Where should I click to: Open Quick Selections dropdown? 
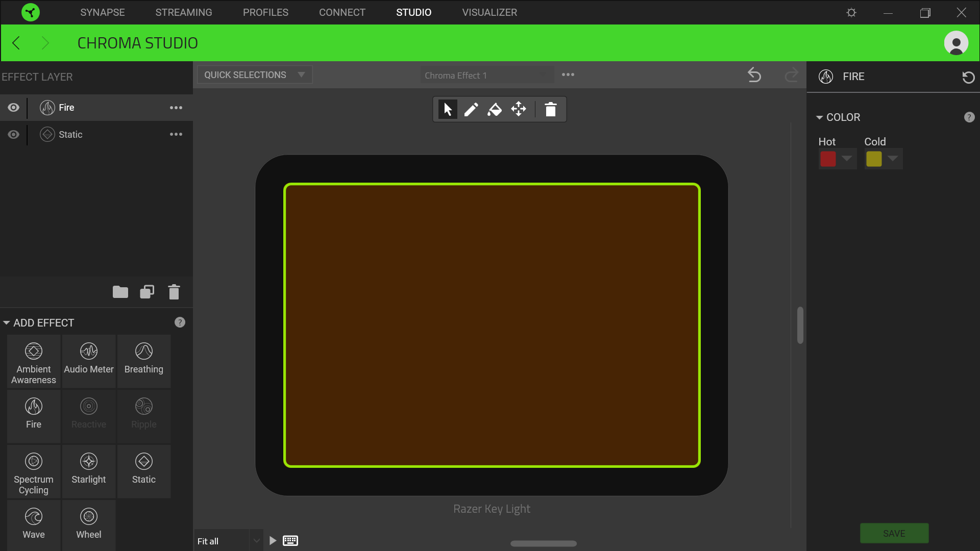[255, 75]
